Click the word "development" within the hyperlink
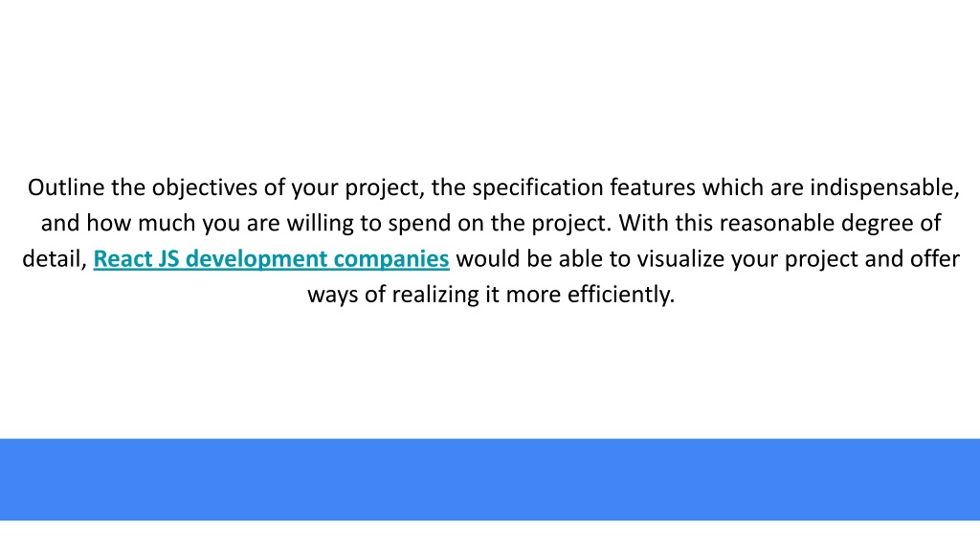Image resolution: width=980 pixels, height=551 pixels. (x=256, y=258)
